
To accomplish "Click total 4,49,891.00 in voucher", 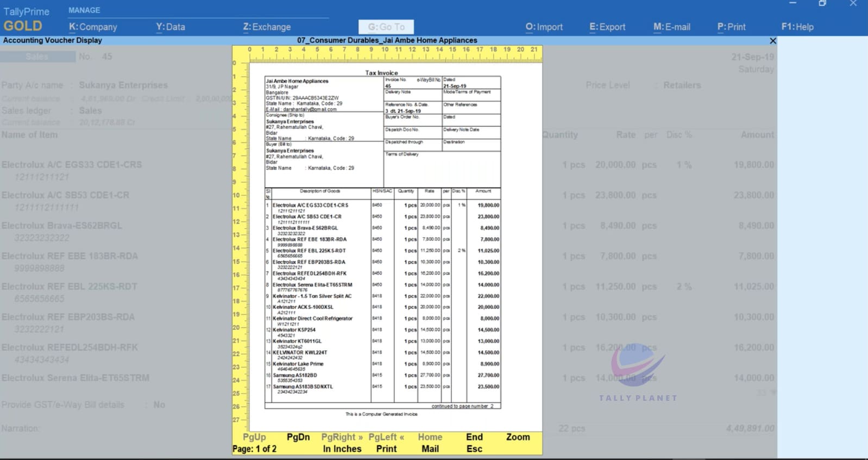I will point(750,428).
